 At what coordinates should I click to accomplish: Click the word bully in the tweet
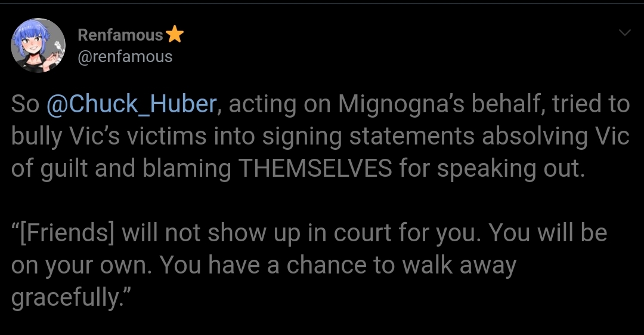coord(36,137)
